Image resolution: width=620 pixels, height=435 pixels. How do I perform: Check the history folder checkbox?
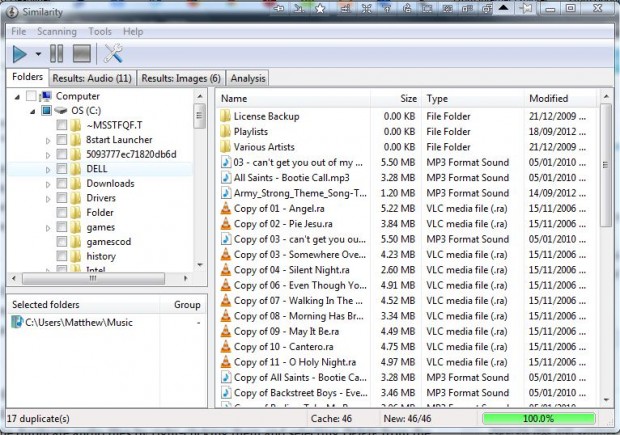(x=62, y=256)
